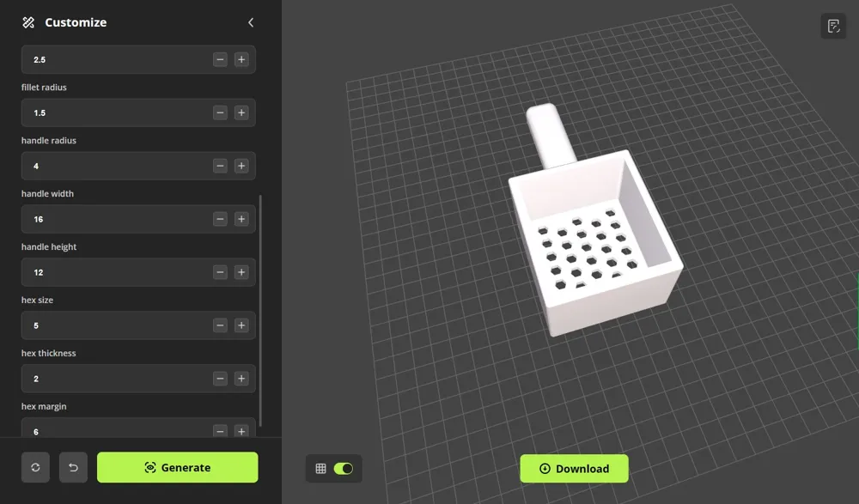859x504 pixels.
Task: Increase the handle width value
Action: pos(241,219)
